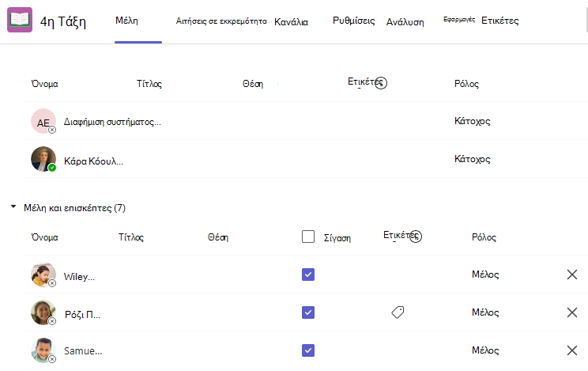The width and height of the screenshot is (588, 371).
Task: Click the member name Samue...
Action: [x=83, y=350]
